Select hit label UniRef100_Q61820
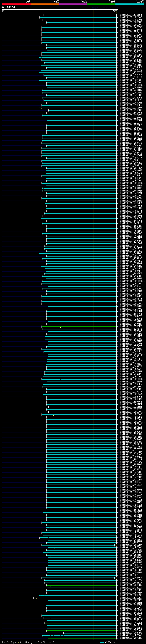Image resolution: width=146 pixels, height=644 pixels. [x=131, y=301]
